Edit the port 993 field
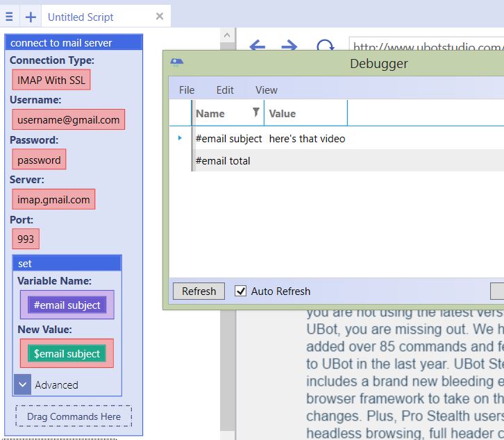Viewport: 504px width, 440px height. 26,239
